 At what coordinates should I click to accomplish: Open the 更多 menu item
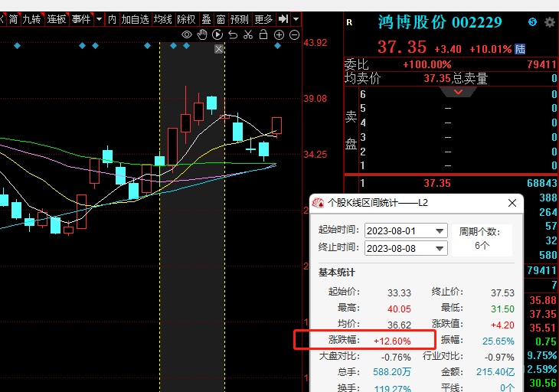click(x=263, y=19)
